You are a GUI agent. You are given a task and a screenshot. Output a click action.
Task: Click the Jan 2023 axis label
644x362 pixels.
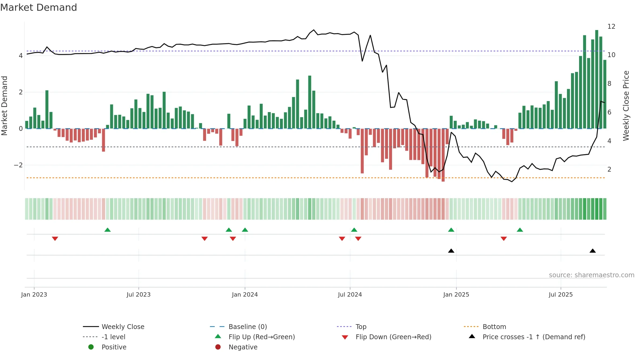point(34,295)
